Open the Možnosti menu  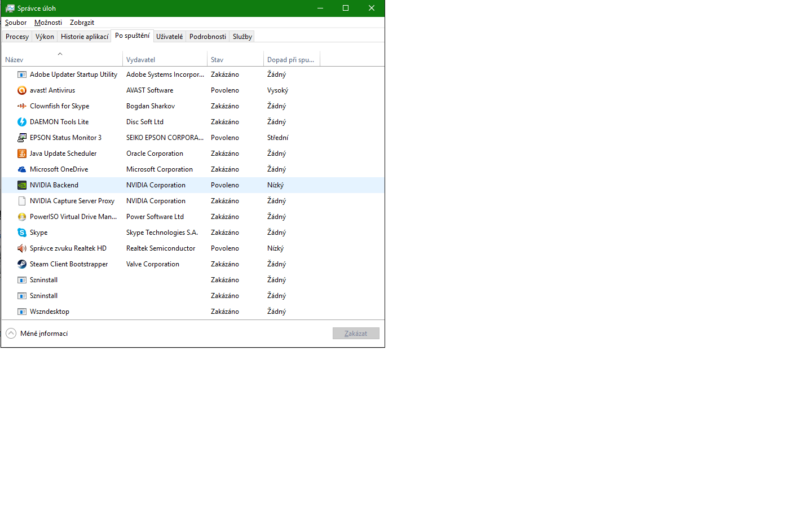(x=48, y=23)
